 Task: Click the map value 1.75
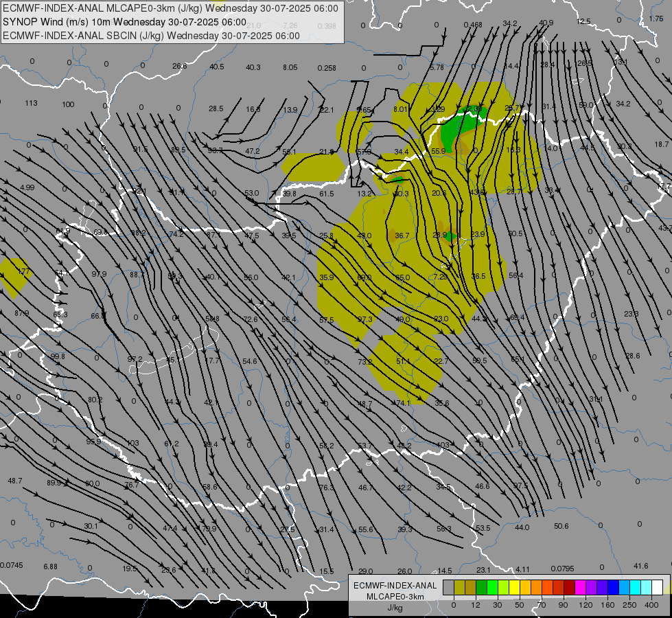pos(656,19)
